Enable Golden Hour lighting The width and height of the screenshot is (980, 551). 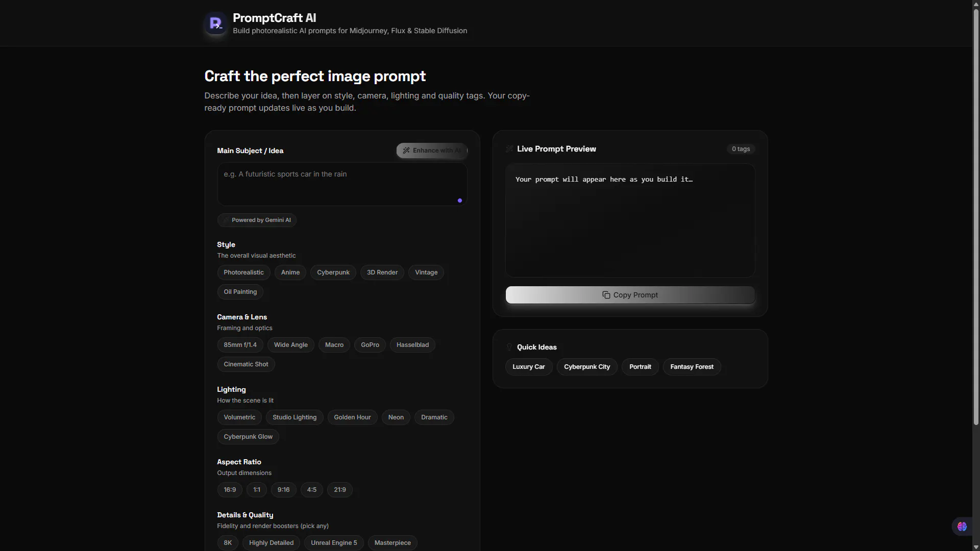[353, 417]
